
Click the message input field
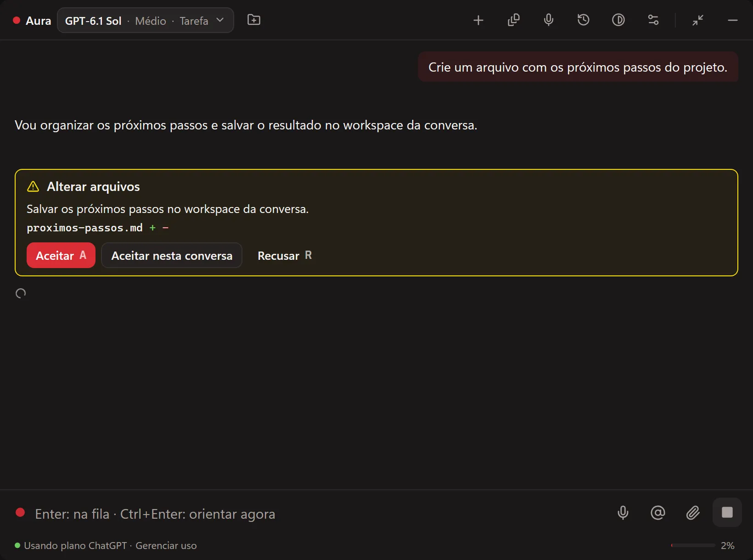317,514
